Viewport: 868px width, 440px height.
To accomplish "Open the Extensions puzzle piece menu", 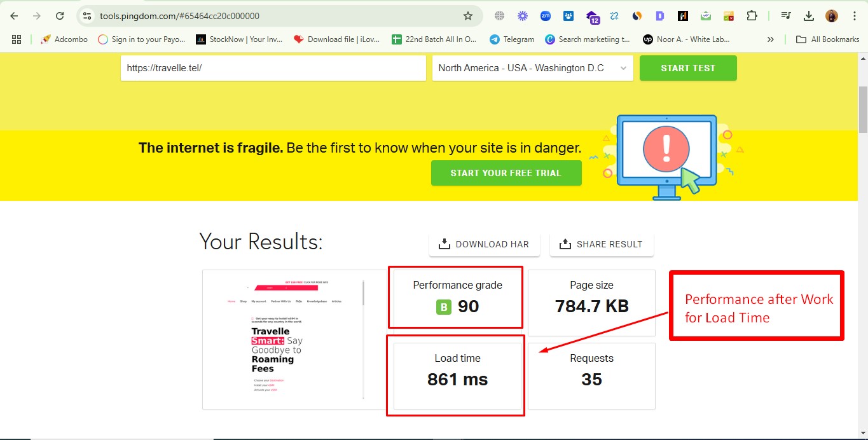I will pos(752,16).
